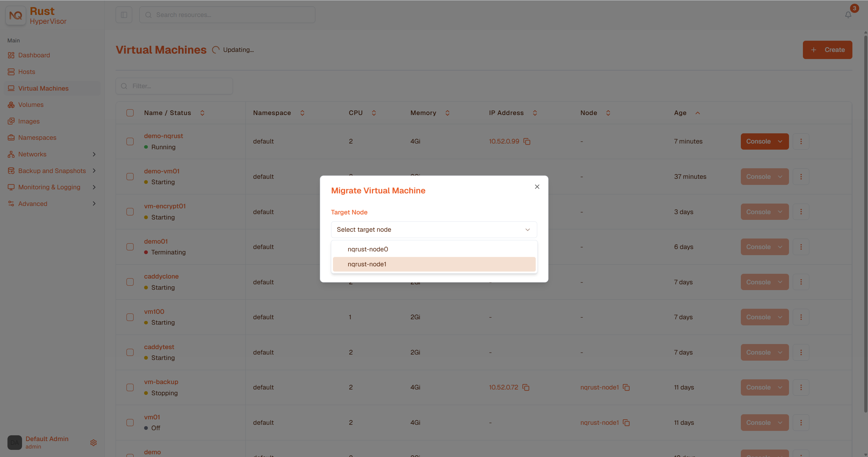This screenshot has height=457, width=868.
Task: Open more actions for caddyclone
Action: [x=801, y=282]
